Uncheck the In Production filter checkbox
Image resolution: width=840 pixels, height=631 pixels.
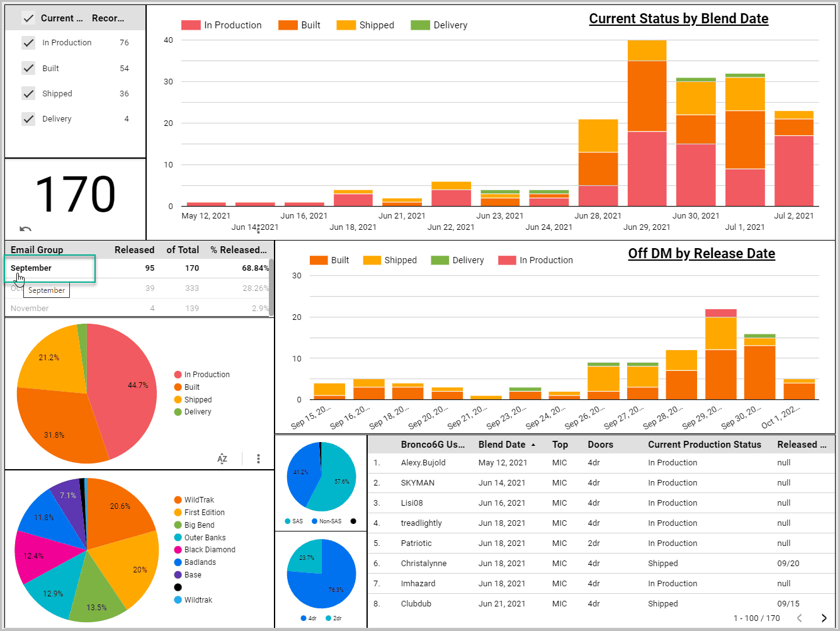(x=28, y=43)
